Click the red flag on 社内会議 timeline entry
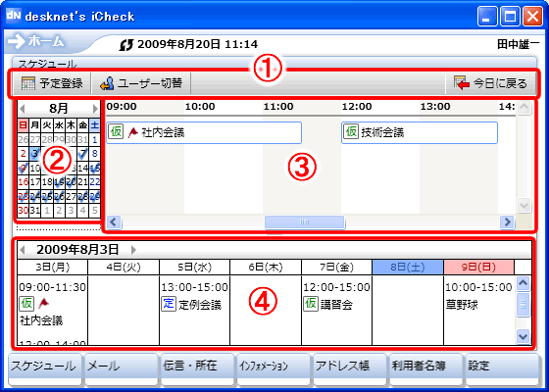This screenshot has width=549, height=392. [132, 132]
